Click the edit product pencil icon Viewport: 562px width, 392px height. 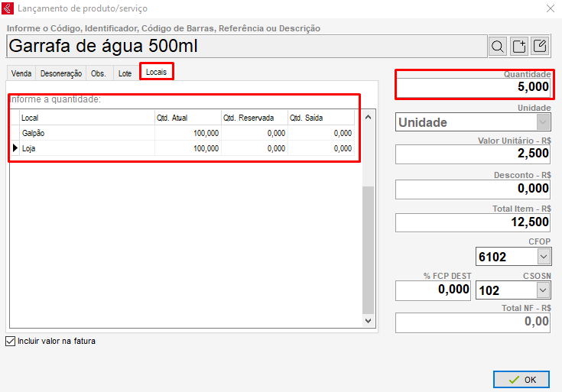(x=540, y=46)
